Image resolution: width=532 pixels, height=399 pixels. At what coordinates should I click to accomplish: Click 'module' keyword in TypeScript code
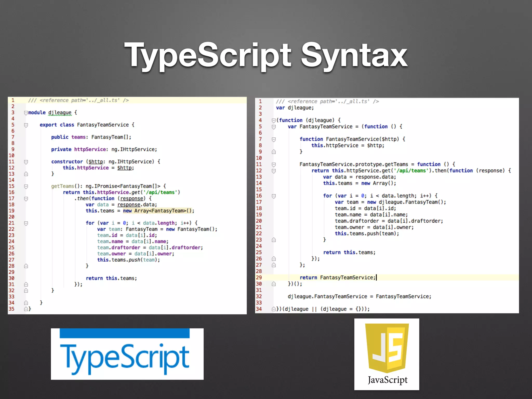[37, 112]
